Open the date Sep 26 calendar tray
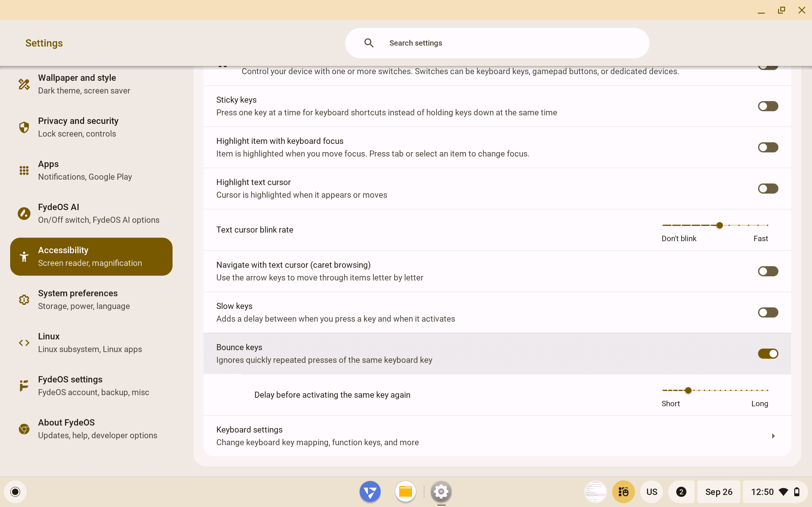812x507 pixels. [x=718, y=491]
